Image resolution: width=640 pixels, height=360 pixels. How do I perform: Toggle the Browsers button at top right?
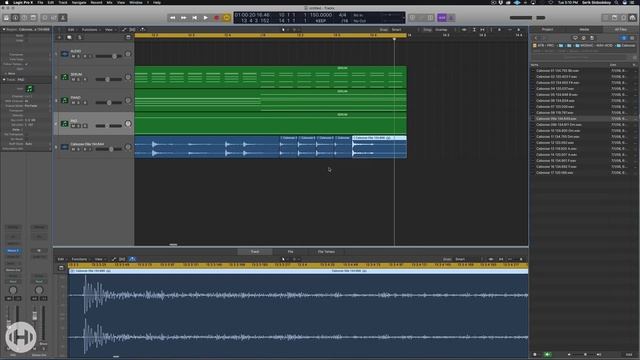(633, 18)
